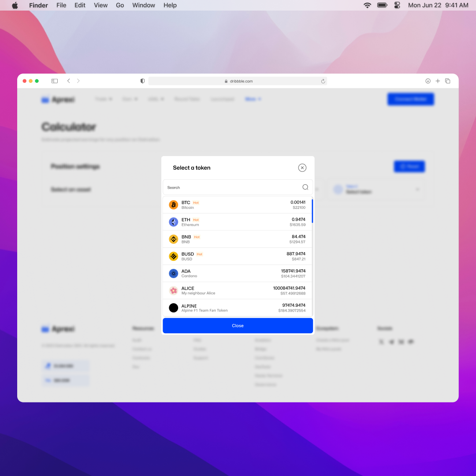Screen dimensions: 476x476
Task: Click the BUSD token logo
Action: click(173, 256)
